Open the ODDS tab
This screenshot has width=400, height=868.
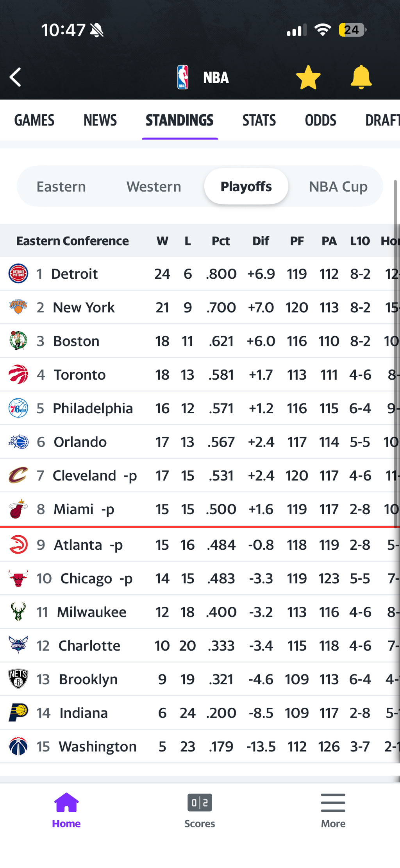click(x=320, y=120)
